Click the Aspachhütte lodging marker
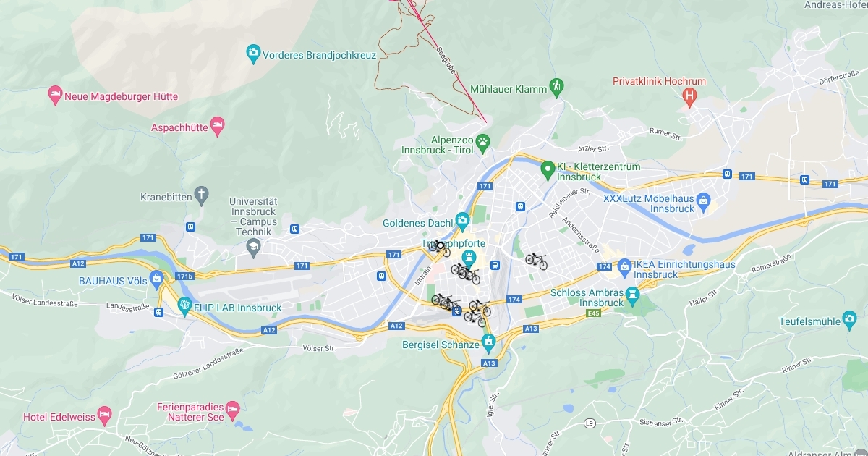 (216, 128)
